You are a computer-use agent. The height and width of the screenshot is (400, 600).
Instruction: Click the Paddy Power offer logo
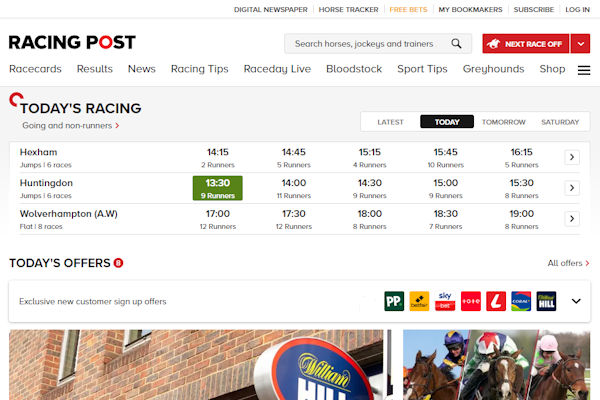394,301
